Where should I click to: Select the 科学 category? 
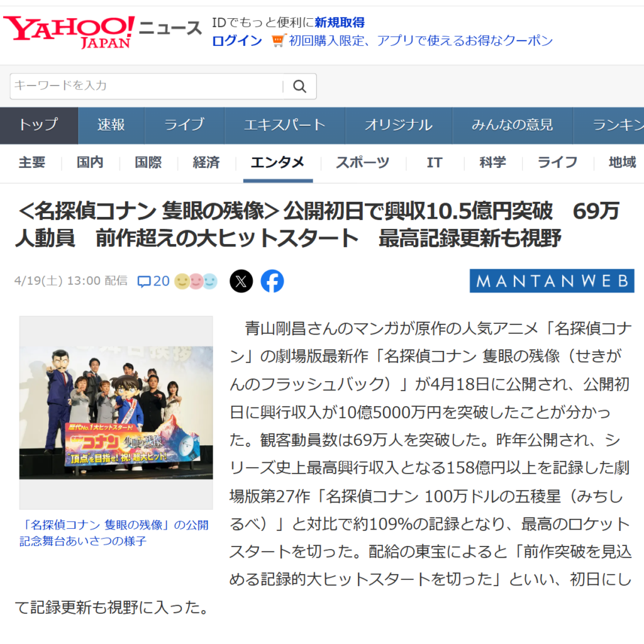coord(492,163)
